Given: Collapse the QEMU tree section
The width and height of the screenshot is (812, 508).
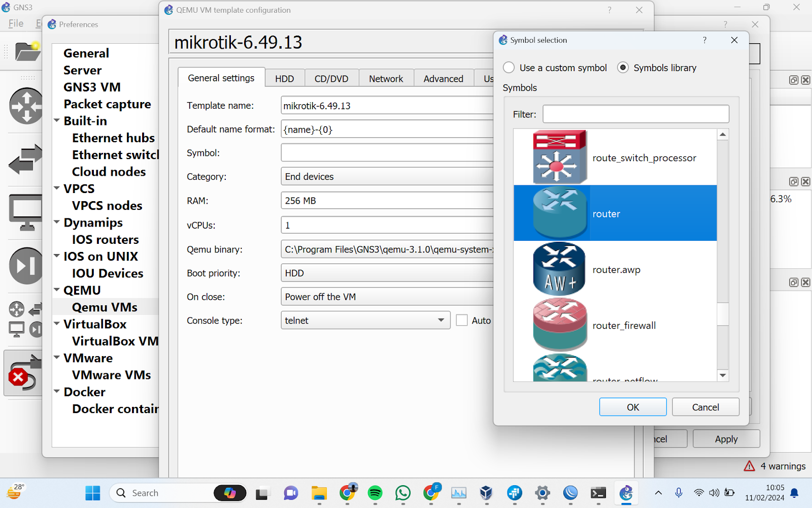Looking at the screenshot, I should point(57,290).
